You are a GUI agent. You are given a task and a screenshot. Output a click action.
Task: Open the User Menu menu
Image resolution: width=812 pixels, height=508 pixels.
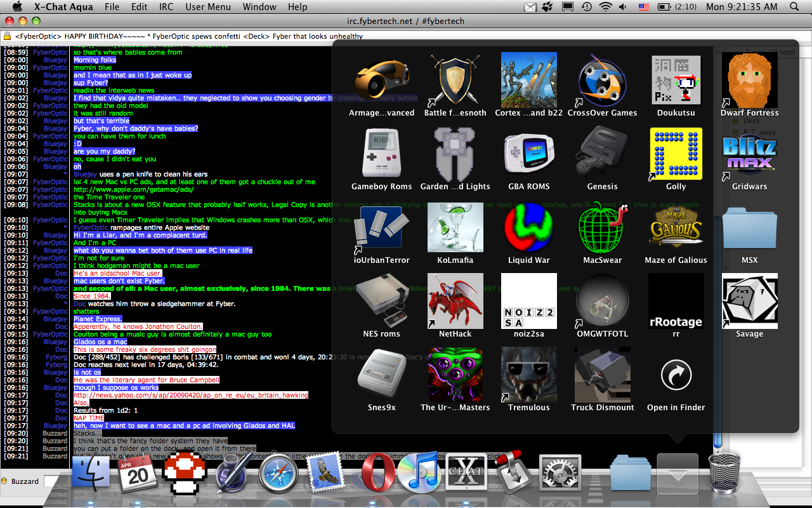pyautogui.click(x=208, y=7)
